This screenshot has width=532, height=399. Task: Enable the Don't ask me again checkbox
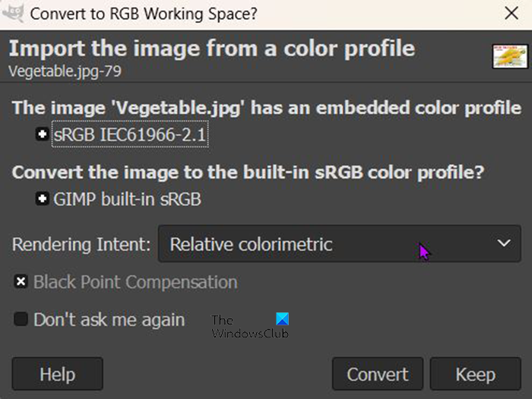21,319
